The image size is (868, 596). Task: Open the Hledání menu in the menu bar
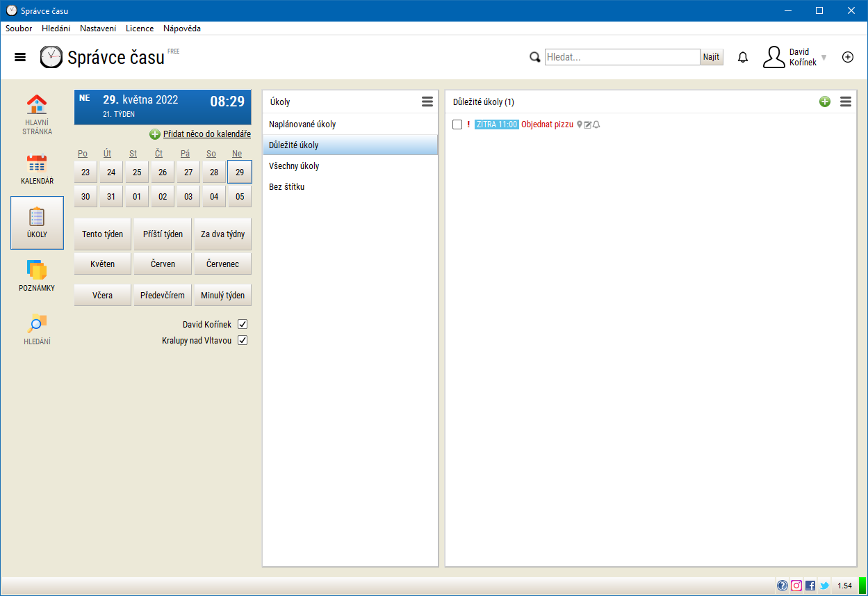pyautogui.click(x=56, y=29)
